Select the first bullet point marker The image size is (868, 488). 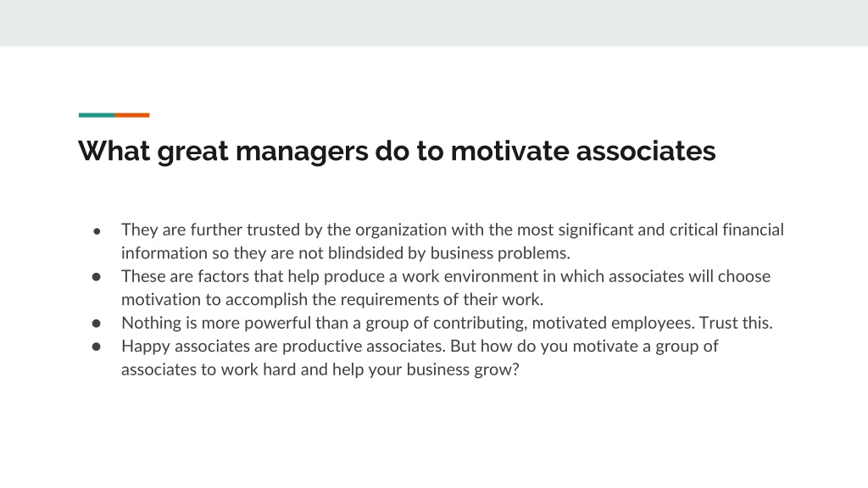[x=97, y=230]
